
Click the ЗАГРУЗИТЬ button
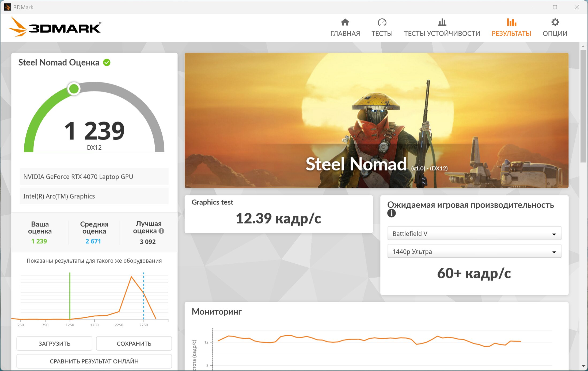coord(54,343)
